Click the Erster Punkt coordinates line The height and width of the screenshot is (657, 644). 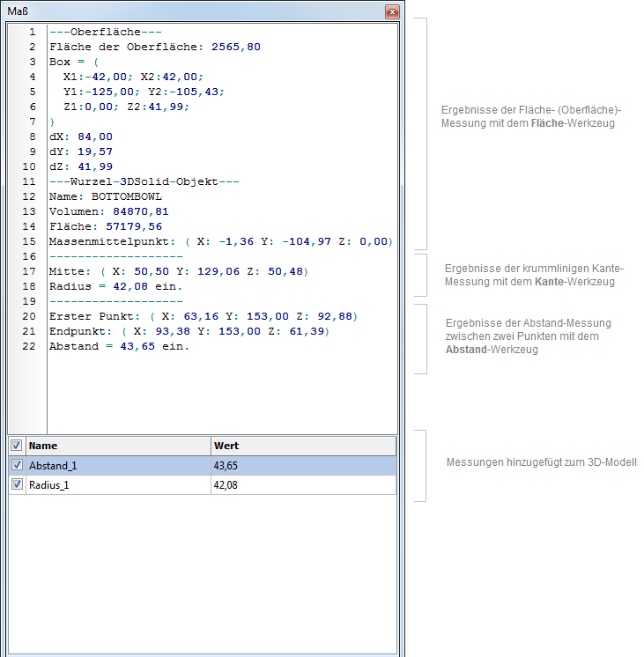pyautogui.click(x=203, y=316)
